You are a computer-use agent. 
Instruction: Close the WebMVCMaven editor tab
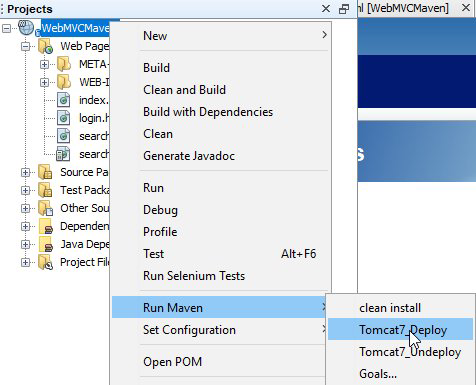tap(466, 8)
